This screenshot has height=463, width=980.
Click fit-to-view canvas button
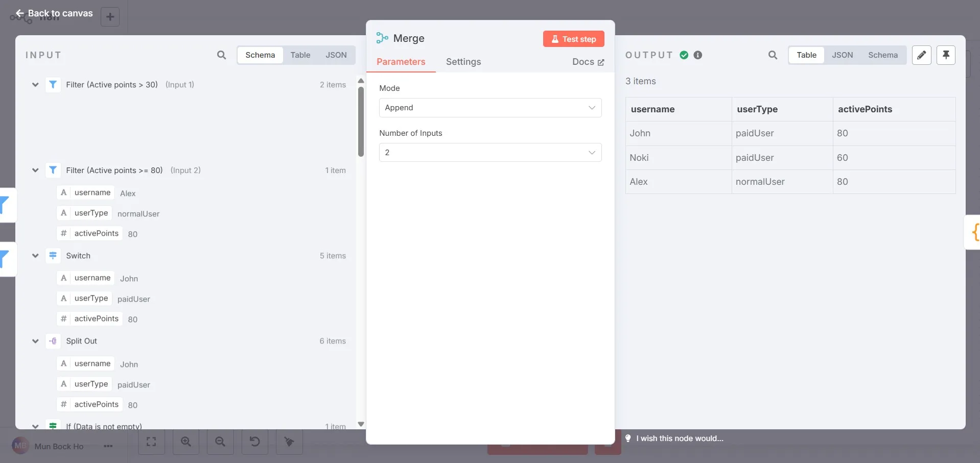[x=151, y=442]
